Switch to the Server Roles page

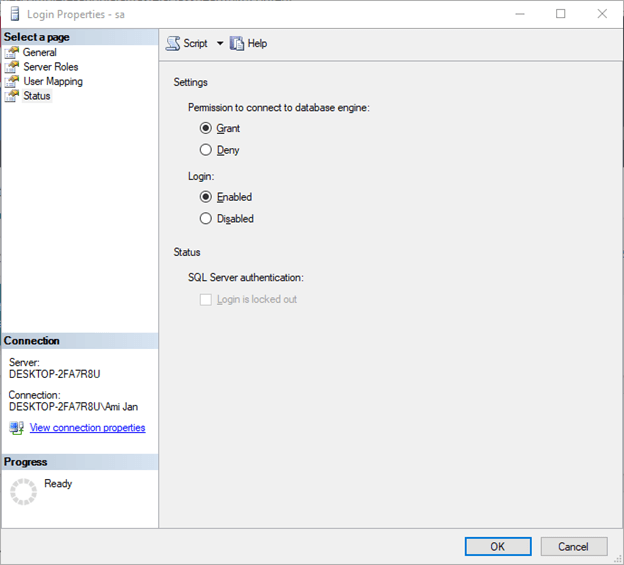point(51,67)
